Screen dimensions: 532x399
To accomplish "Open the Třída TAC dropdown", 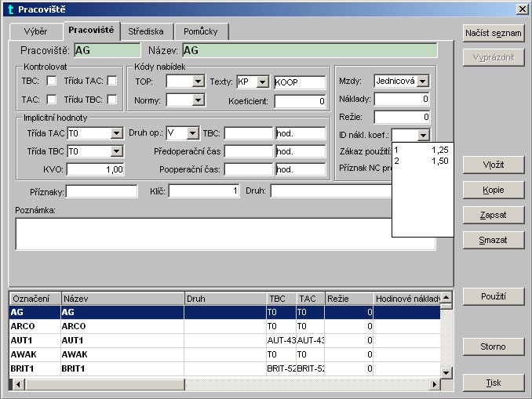I will (x=117, y=133).
